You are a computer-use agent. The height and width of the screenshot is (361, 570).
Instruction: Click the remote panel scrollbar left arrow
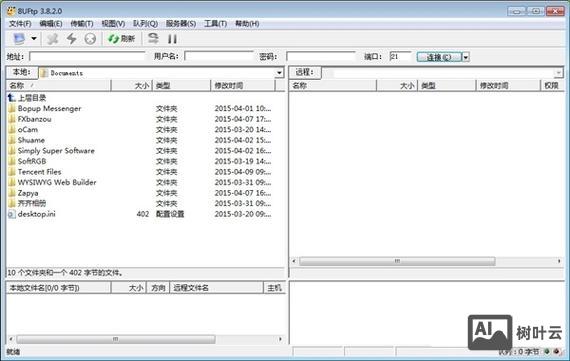click(x=294, y=261)
